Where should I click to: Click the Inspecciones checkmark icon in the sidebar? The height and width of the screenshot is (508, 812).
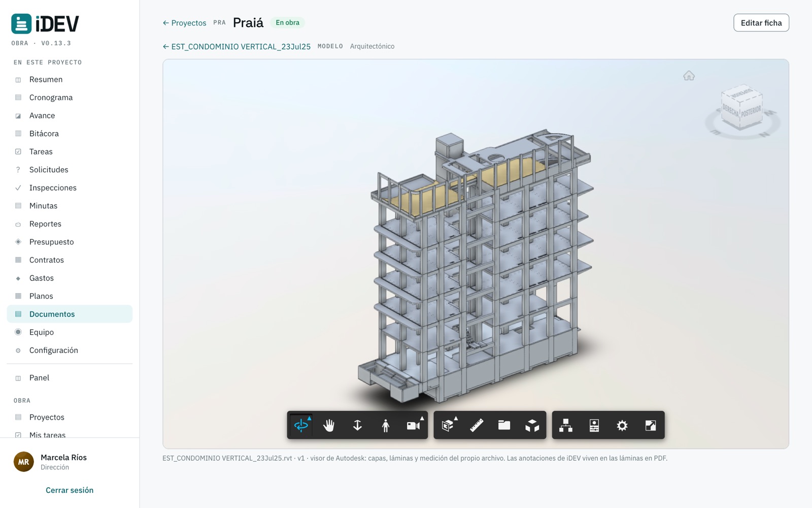(x=18, y=188)
